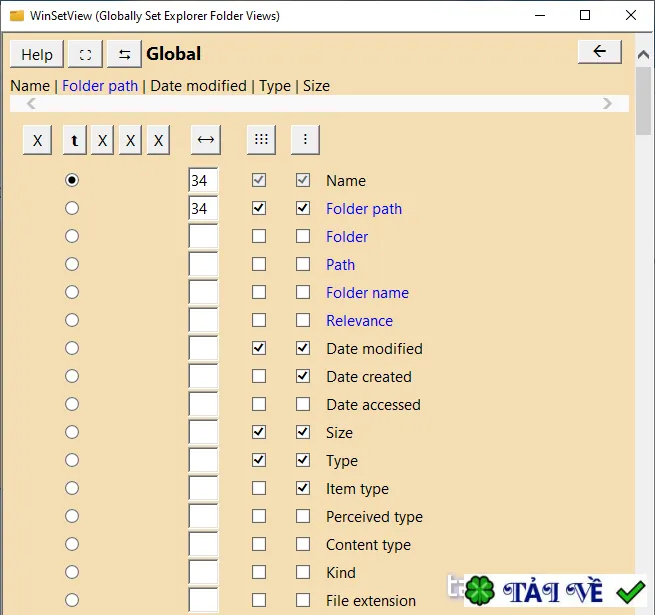The width and height of the screenshot is (655, 615).
Task: Enable first Relevance checkbox
Action: coord(259,320)
